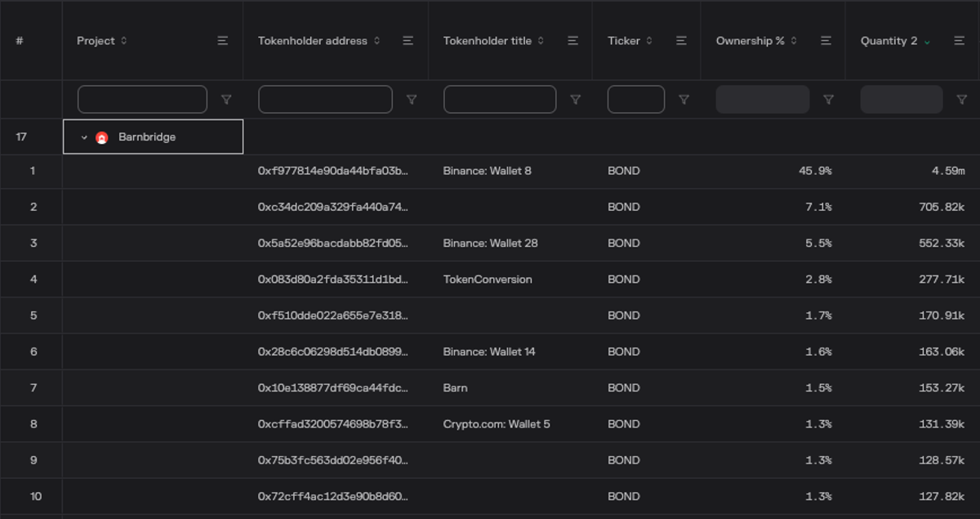The image size is (980, 519).
Task: Click the Project column header label
Action: [x=96, y=41]
